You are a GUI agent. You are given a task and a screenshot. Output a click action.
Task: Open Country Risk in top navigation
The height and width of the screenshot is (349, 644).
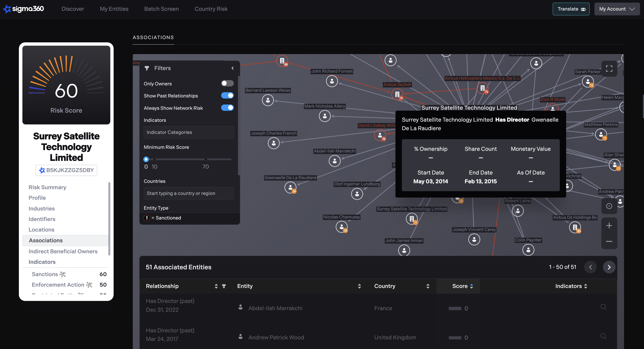pyautogui.click(x=211, y=9)
